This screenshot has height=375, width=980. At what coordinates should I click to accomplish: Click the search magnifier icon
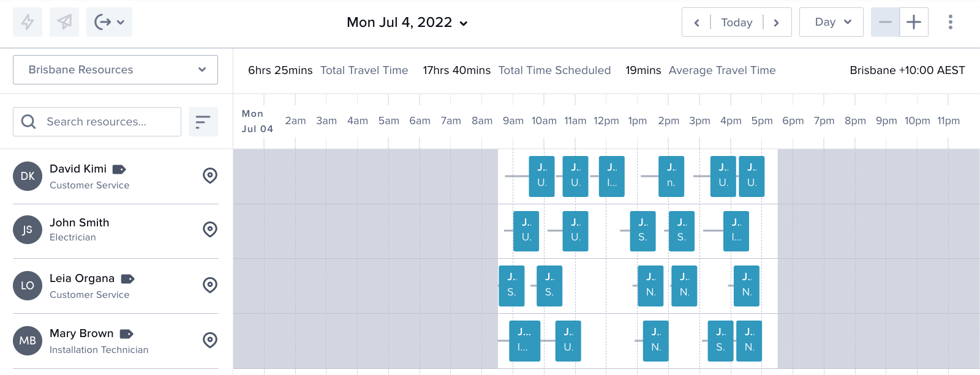(28, 122)
